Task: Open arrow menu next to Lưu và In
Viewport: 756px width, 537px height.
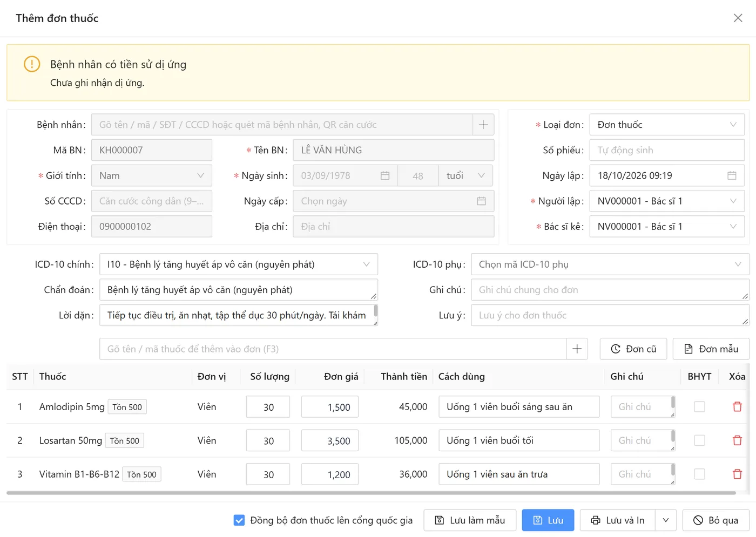Action: click(x=666, y=520)
